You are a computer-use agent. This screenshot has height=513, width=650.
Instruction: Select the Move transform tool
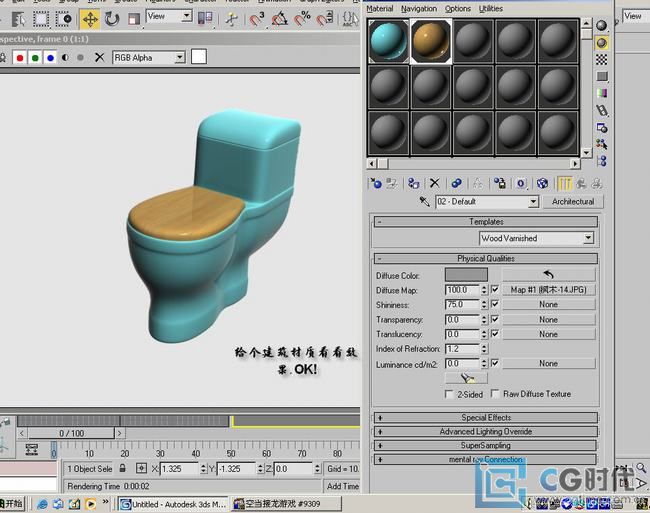pyautogui.click(x=90, y=18)
